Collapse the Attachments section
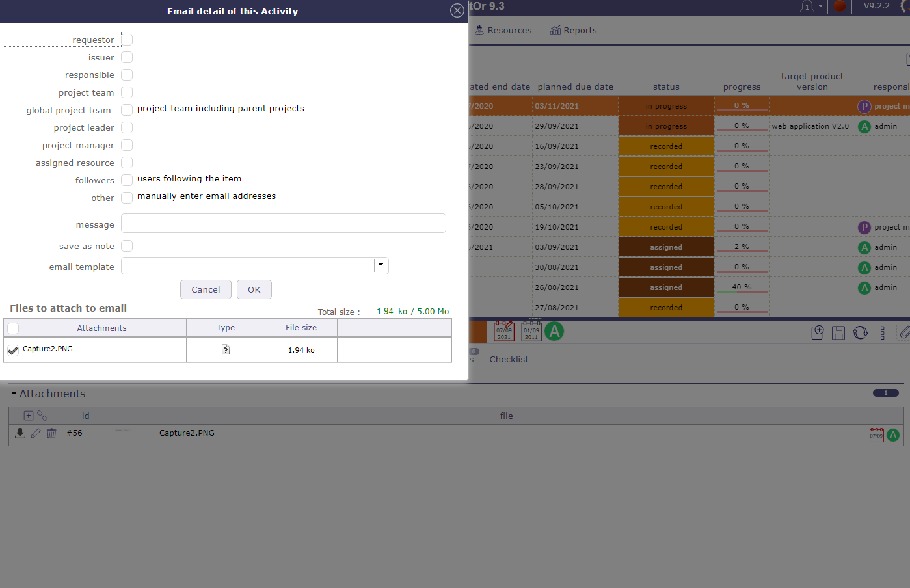 coord(14,394)
